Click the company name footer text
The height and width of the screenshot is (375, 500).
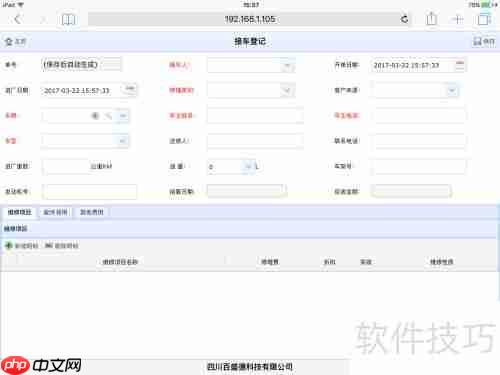tap(250, 367)
